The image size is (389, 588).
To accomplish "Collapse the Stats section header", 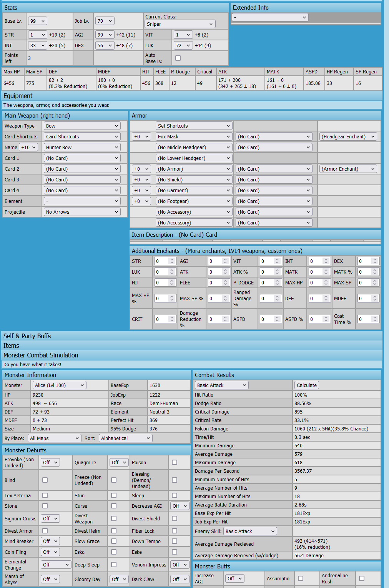I will click(115, 8).
